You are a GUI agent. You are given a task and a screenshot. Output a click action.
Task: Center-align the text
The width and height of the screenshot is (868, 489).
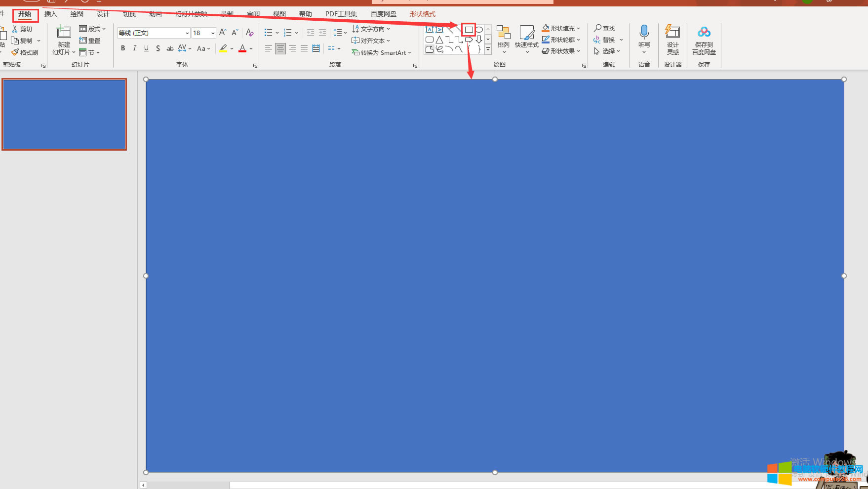coord(280,48)
